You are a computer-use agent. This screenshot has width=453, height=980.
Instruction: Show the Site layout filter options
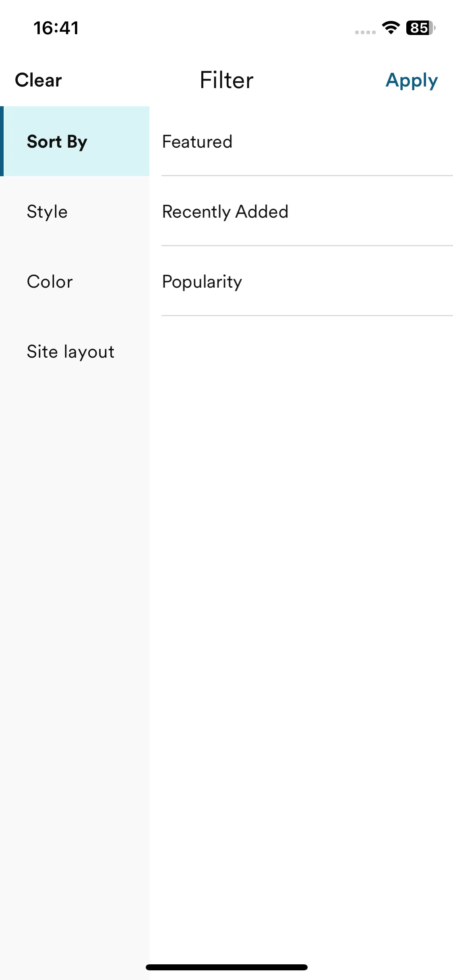tap(75, 351)
